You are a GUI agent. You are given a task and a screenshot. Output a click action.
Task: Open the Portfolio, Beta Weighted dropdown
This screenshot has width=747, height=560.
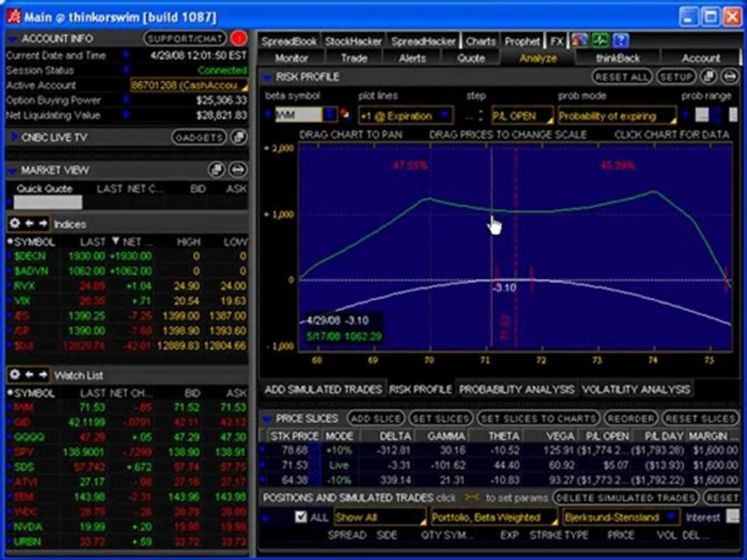pyautogui.click(x=493, y=517)
